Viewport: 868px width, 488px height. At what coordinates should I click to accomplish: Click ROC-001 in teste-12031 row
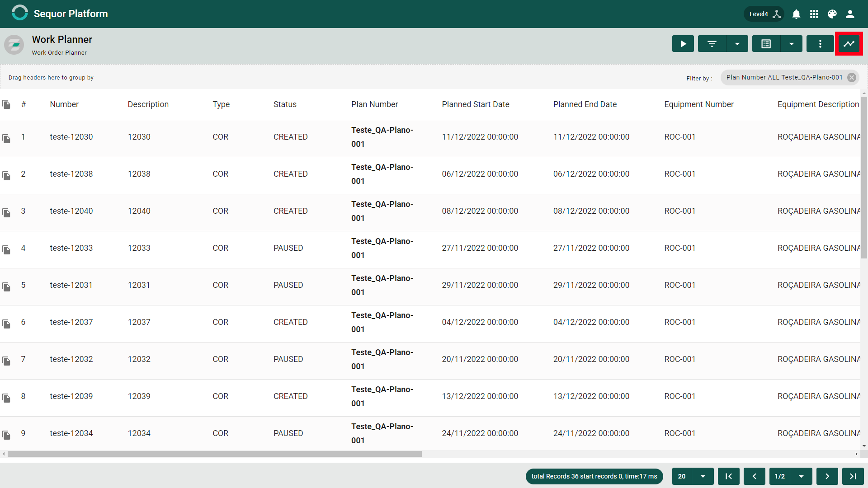point(680,285)
